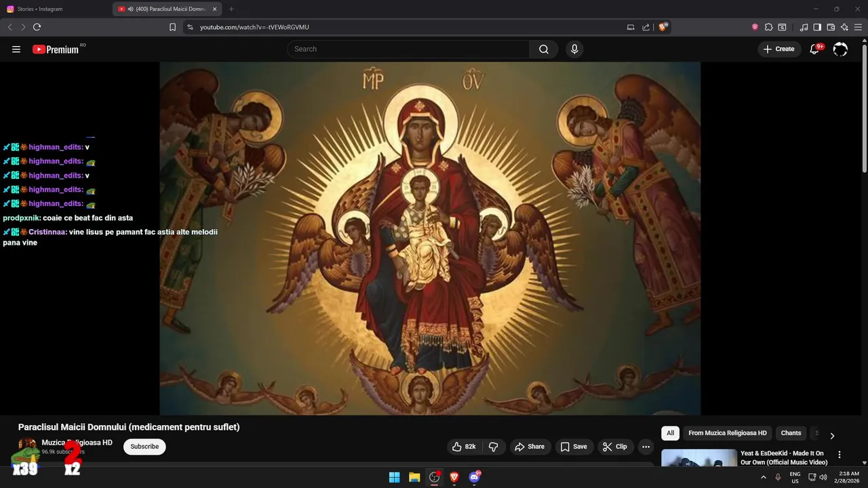Open volume and network quick settings
The image size is (868, 488).
tap(817, 477)
